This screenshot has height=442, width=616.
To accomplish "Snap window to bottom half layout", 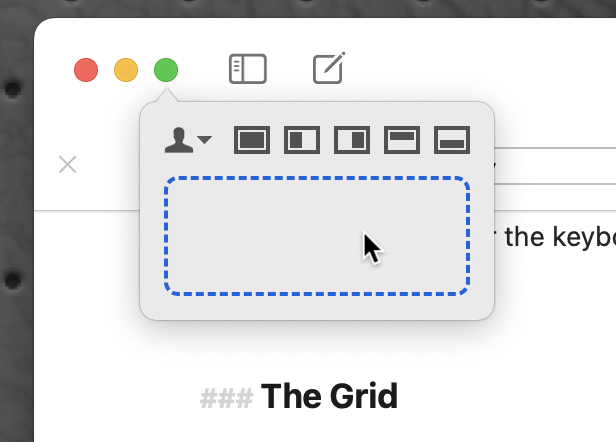I will (x=452, y=140).
